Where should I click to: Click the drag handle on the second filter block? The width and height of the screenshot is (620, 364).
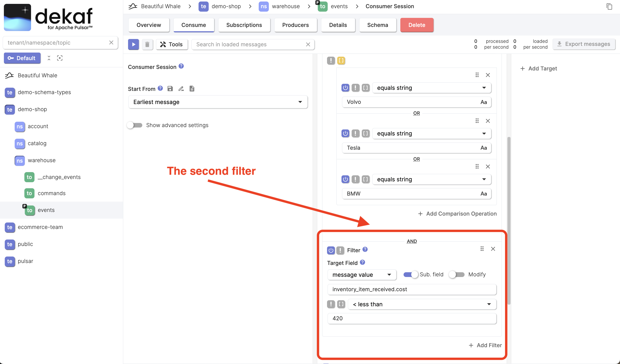pos(482,248)
